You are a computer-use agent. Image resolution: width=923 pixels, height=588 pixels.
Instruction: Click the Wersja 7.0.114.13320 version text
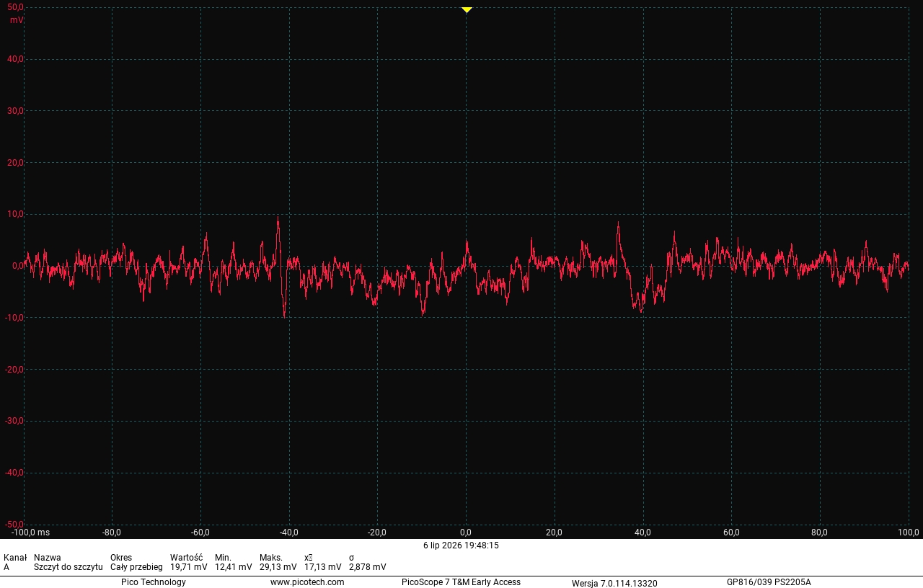pos(614,583)
